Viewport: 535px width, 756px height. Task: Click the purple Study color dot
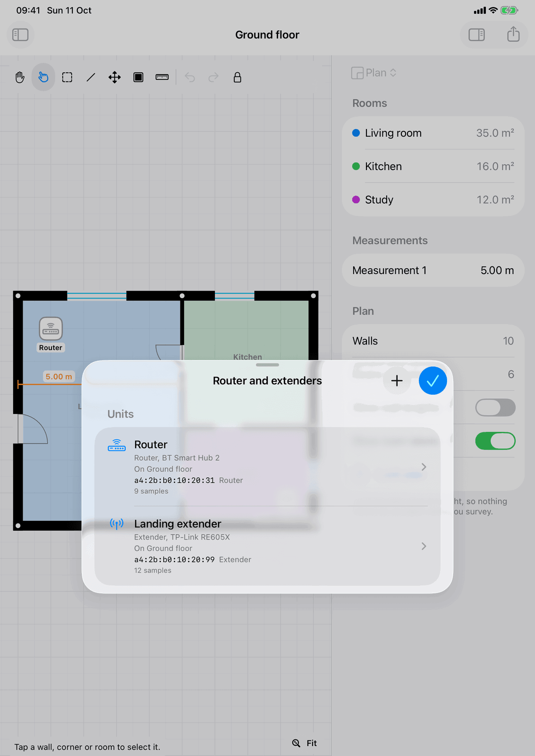point(356,199)
